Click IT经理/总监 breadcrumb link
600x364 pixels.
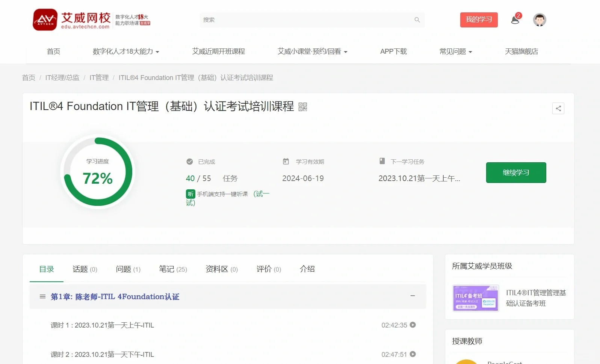[62, 78]
